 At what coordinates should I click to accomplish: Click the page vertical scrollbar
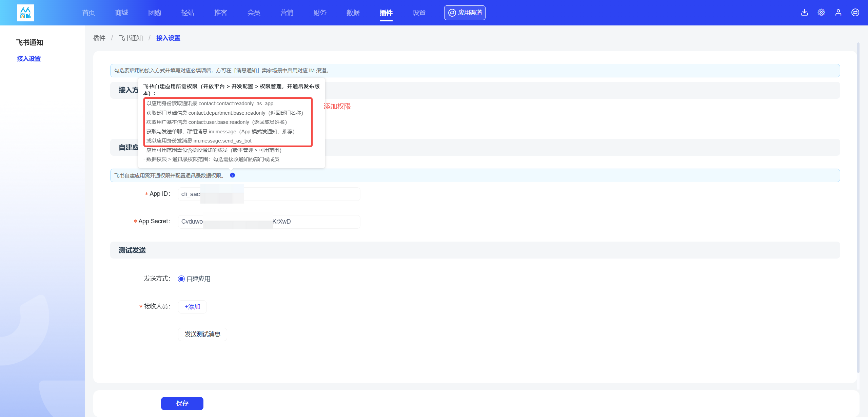click(x=858, y=207)
